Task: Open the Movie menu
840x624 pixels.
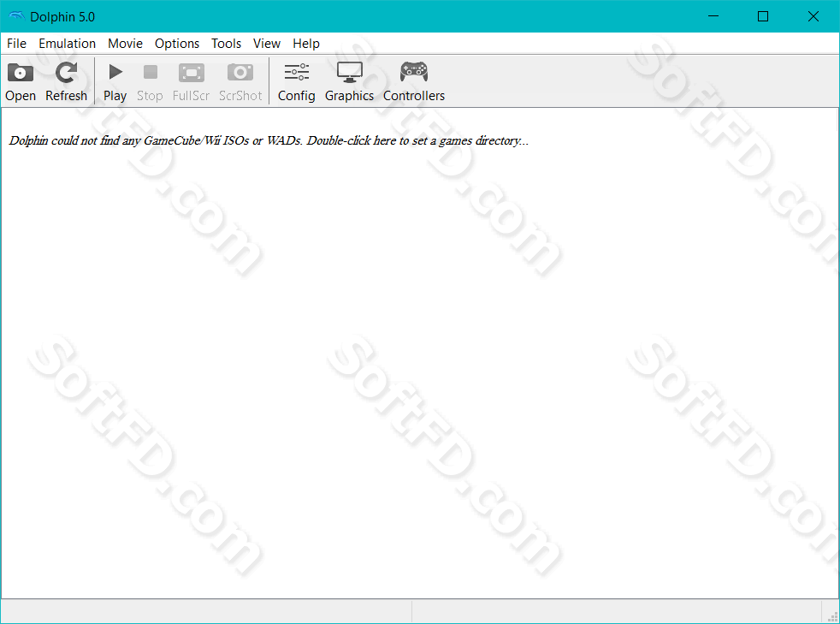Action: pos(126,44)
